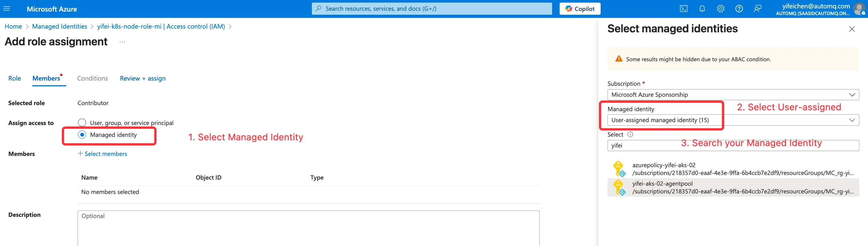Click the Object ID column header
Image resolution: width=868 pixels, height=246 pixels.
208,177
